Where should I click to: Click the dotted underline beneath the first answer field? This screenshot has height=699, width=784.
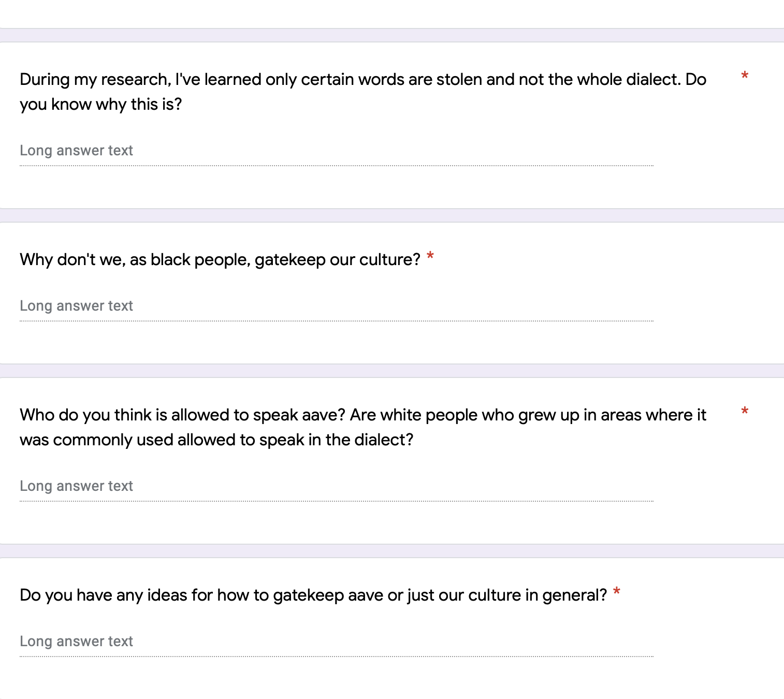coord(337,166)
